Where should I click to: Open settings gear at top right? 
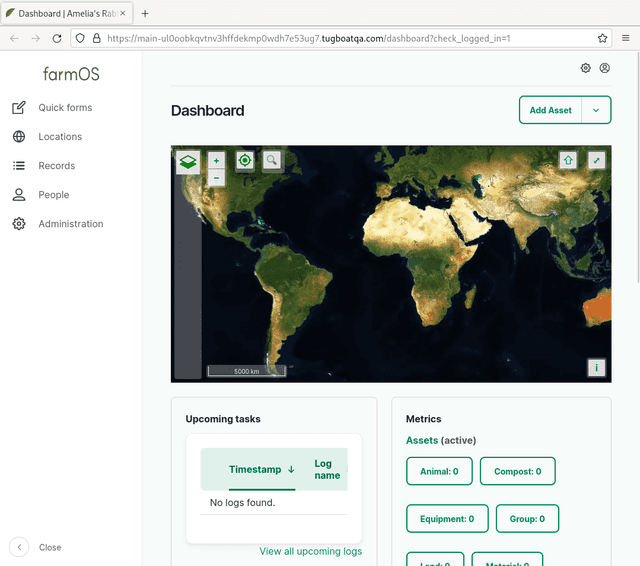[x=585, y=68]
